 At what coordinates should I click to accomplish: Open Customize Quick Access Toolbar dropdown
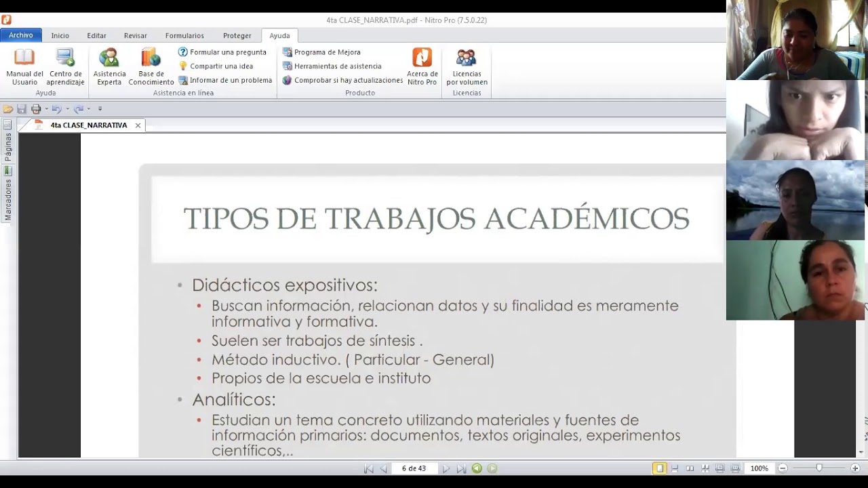tap(100, 108)
